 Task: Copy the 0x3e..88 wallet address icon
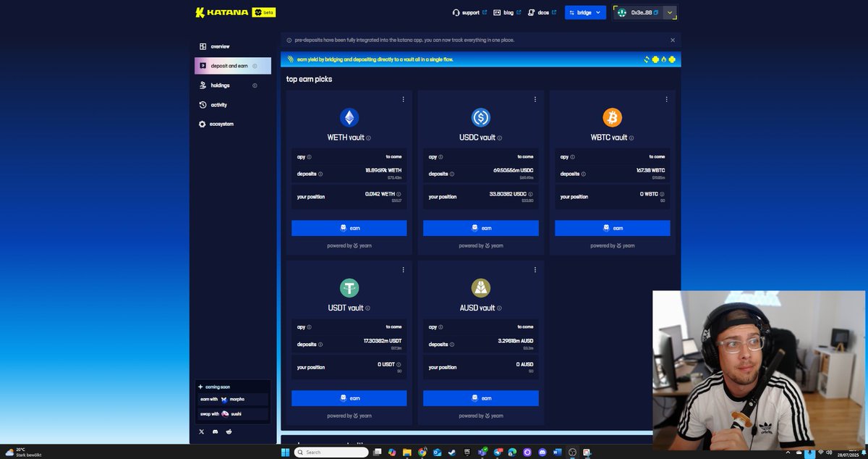pos(656,12)
